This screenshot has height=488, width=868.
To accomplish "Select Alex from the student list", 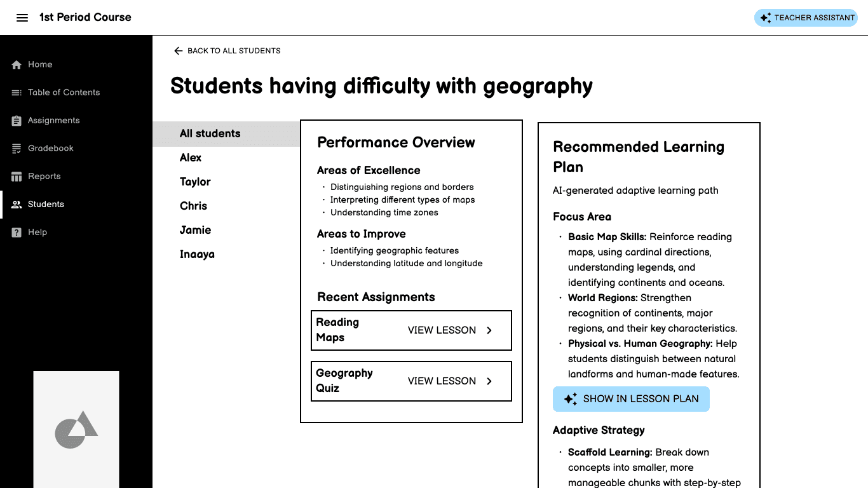I will tap(190, 158).
